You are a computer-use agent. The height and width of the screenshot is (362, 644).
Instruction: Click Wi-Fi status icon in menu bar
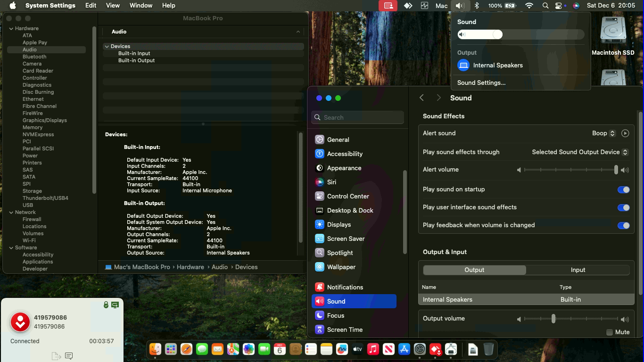529,6
